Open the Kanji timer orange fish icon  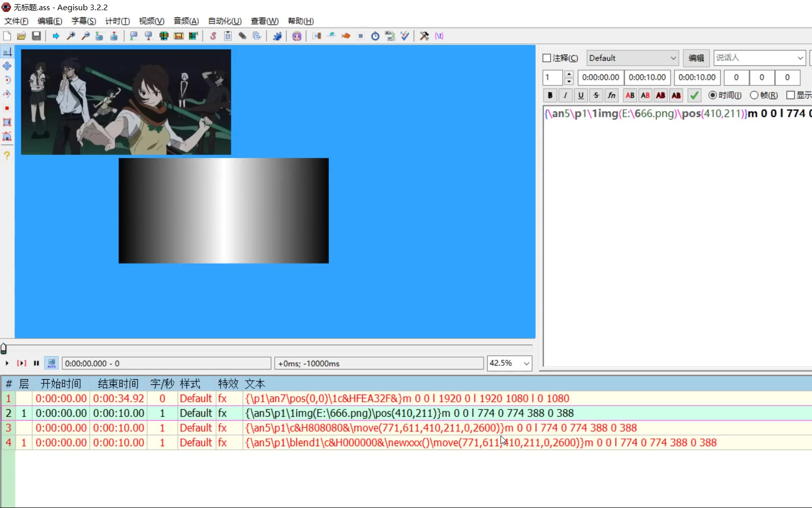coord(346,36)
